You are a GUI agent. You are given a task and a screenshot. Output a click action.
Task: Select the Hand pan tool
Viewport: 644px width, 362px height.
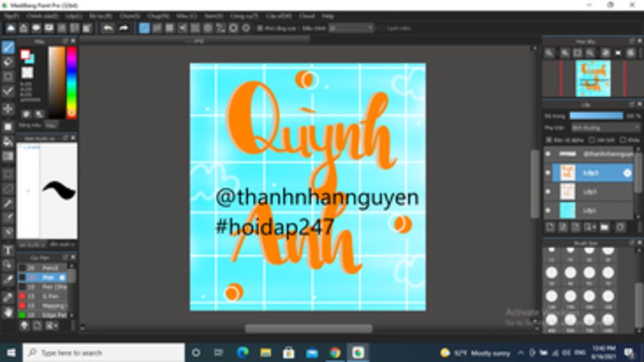pyautogui.click(x=8, y=313)
